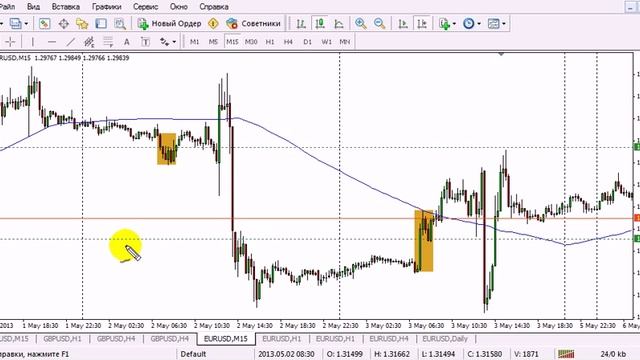
Task: Select the Trendline tool
Action: click(71, 42)
